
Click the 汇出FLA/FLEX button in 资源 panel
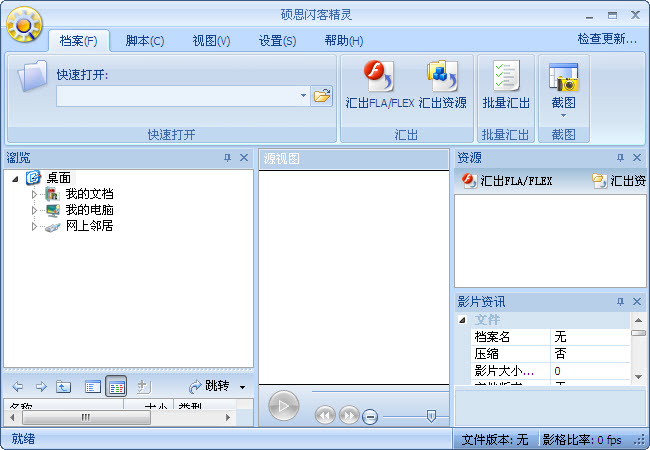click(x=507, y=181)
